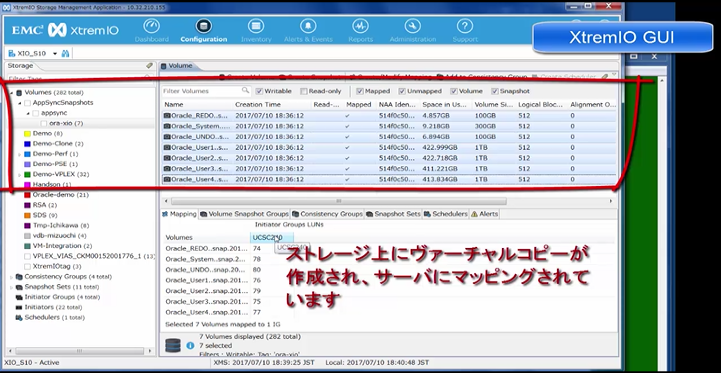Click the Volumes cylinder icon in tree
Viewport: 721px width, 373px height.
pyautogui.click(x=19, y=92)
